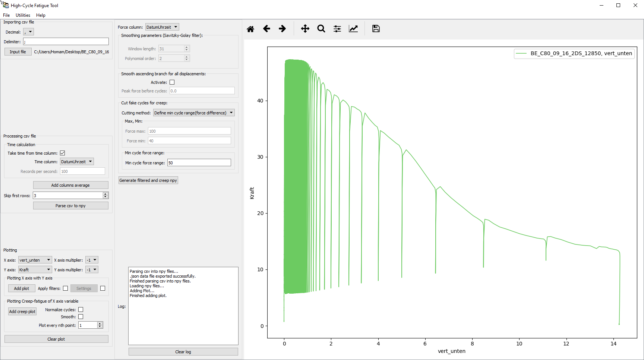Open the Force column dropdown

[x=162, y=27]
